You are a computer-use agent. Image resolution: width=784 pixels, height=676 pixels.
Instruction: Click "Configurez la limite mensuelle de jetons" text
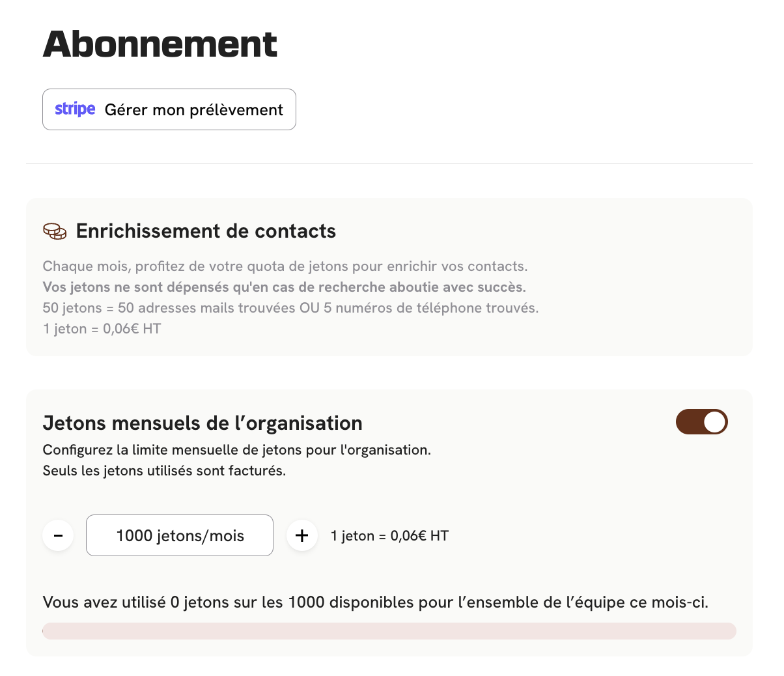236,450
